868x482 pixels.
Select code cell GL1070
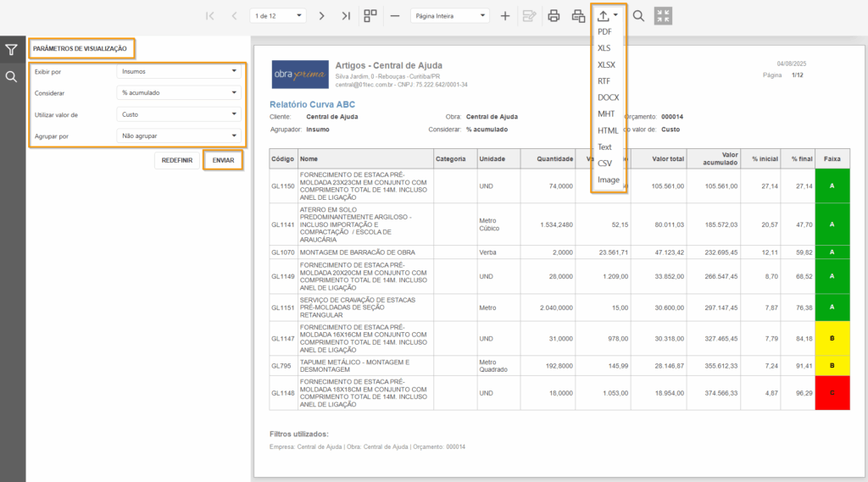click(283, 252)
